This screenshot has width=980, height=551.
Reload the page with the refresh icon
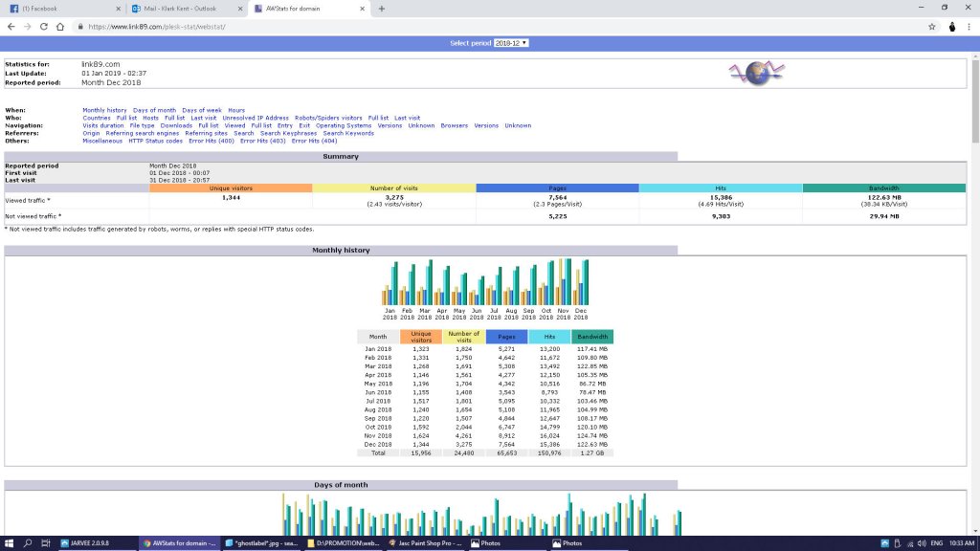coord(46,27)
